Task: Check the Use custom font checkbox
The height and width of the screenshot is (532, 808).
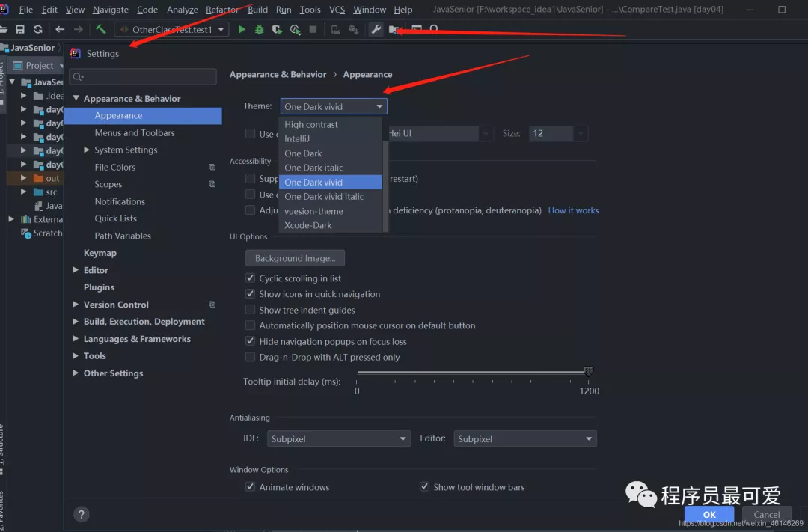Action: (251, 133)
